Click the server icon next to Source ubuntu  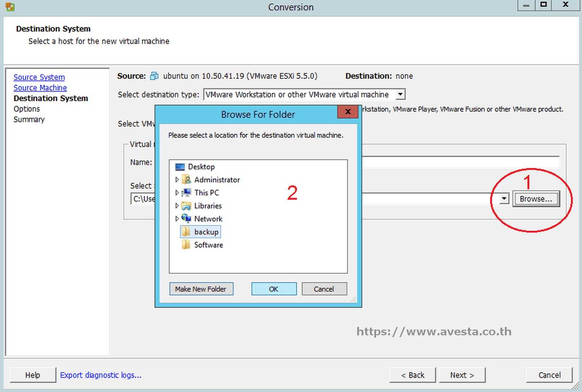(x=154, y=76)
